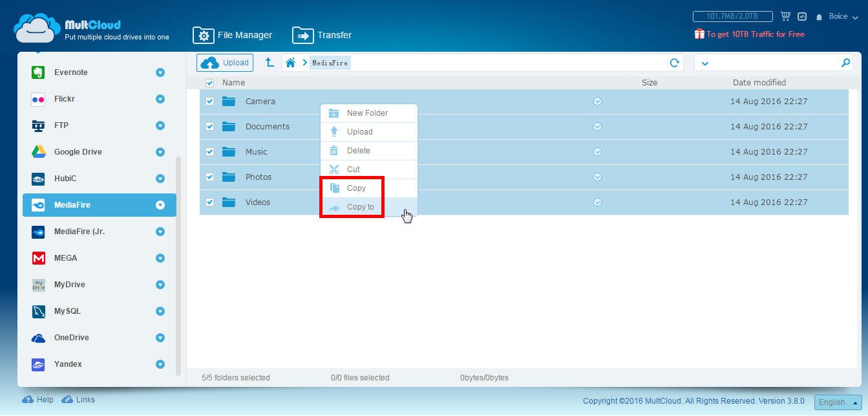Sort by the Size column header
868x416 pixels.
click(650, 83)
